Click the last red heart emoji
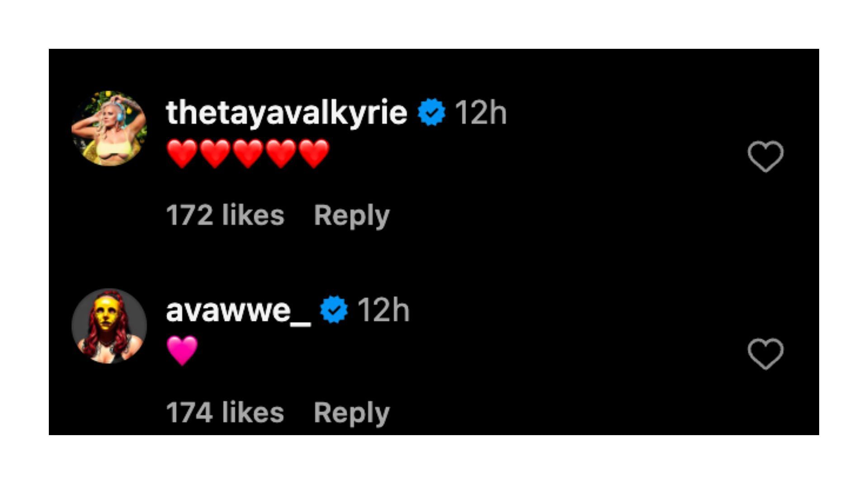Screen dimensions: 868x488 click(x=314, y=154)
